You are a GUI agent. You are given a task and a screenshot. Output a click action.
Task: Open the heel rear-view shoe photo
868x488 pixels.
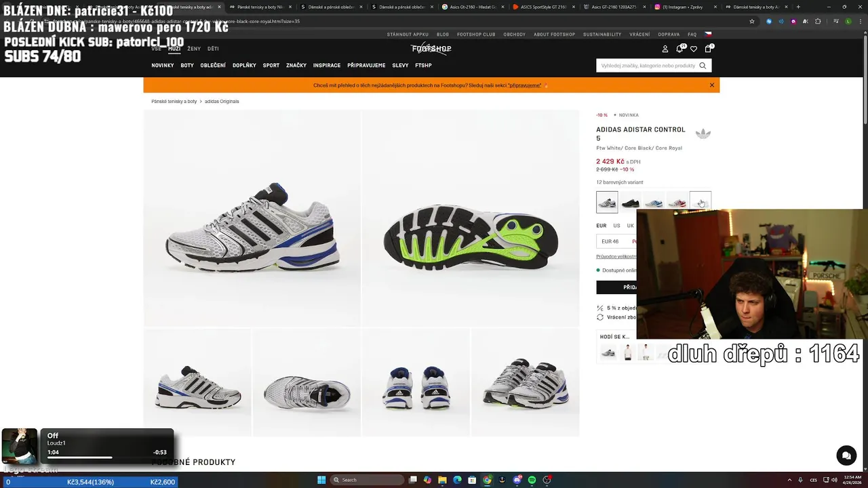coord(416,383)
